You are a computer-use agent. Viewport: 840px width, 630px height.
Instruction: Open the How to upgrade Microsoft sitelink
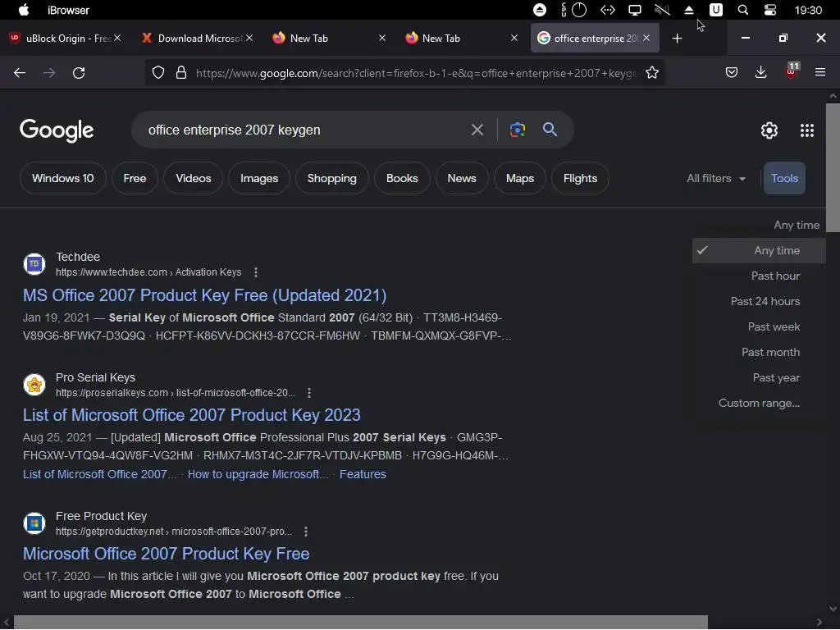coord(258,474)
